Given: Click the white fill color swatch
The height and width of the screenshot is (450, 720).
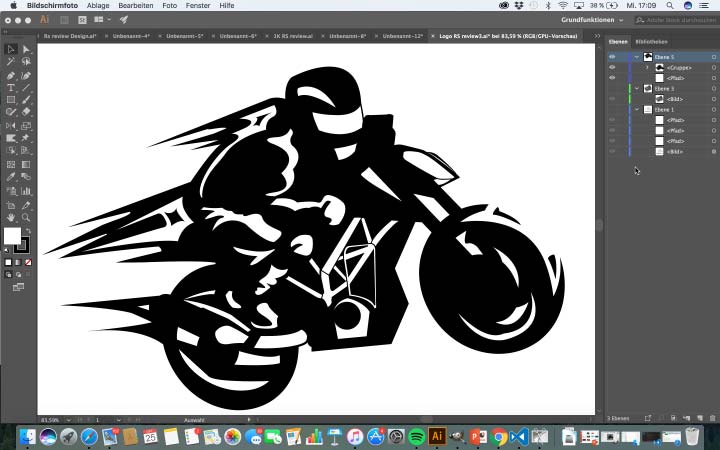Looking at the screenshot, I should (x=12, y=236).
